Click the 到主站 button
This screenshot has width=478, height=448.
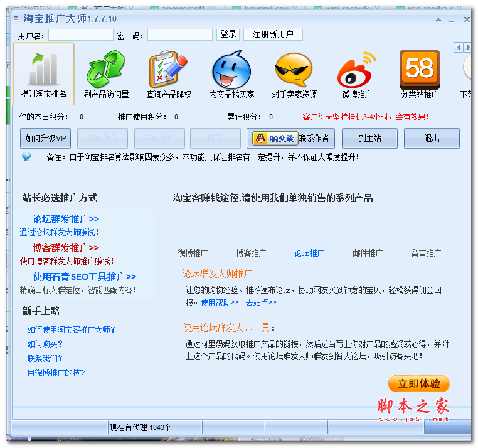[x=369, y=139]
